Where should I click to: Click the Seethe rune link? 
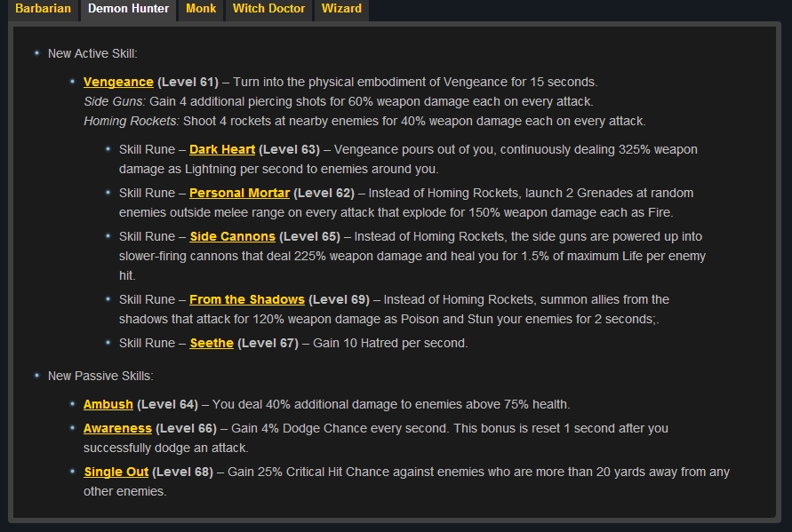(212, 343)
